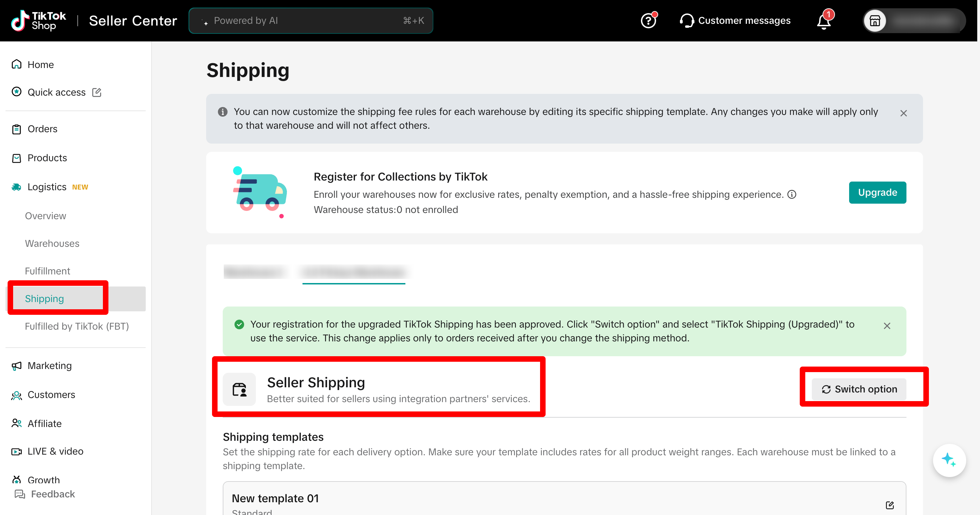Go to Warehouses in sidebar

[52, 243]
